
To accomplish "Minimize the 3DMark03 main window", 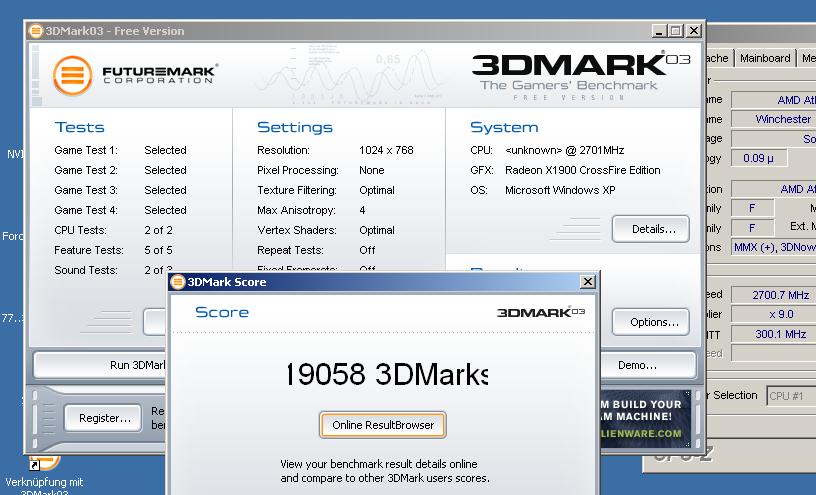I will (659, 31).
